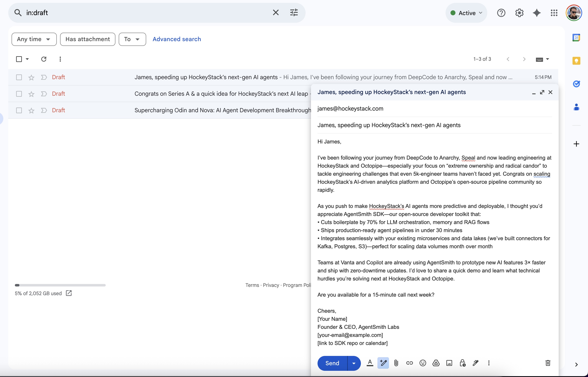Viewport: 588px width, 377px height.
Task: Click into the email subject line field
Action: coord(434,125)
